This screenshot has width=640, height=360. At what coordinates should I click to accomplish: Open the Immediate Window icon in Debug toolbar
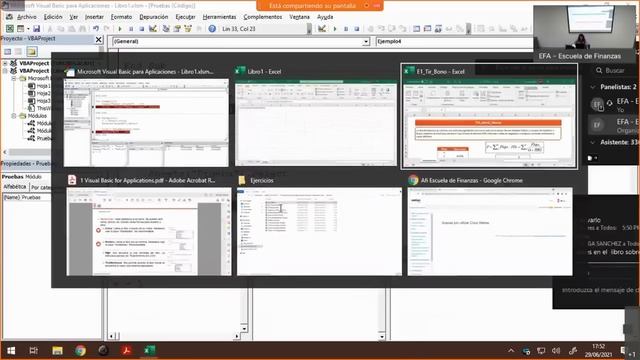(427, 29)
